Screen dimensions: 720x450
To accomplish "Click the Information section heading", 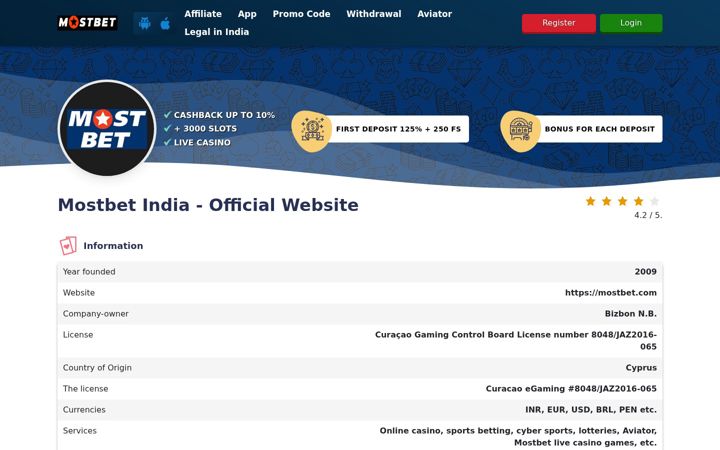I will point(113,246).
